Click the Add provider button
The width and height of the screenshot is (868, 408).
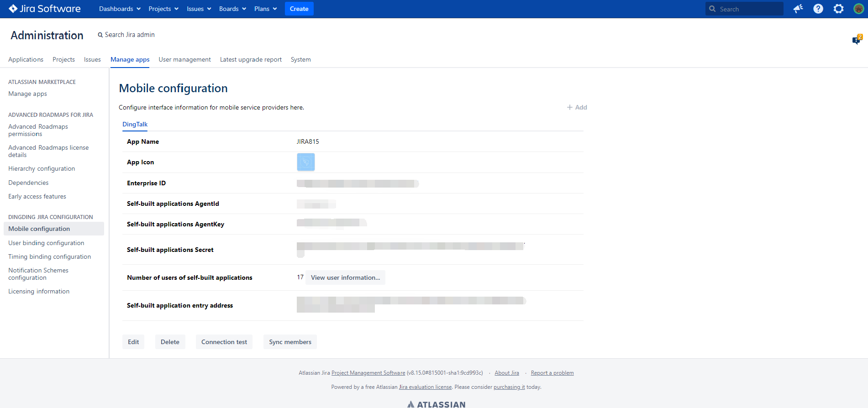click(x=577, y=107)
